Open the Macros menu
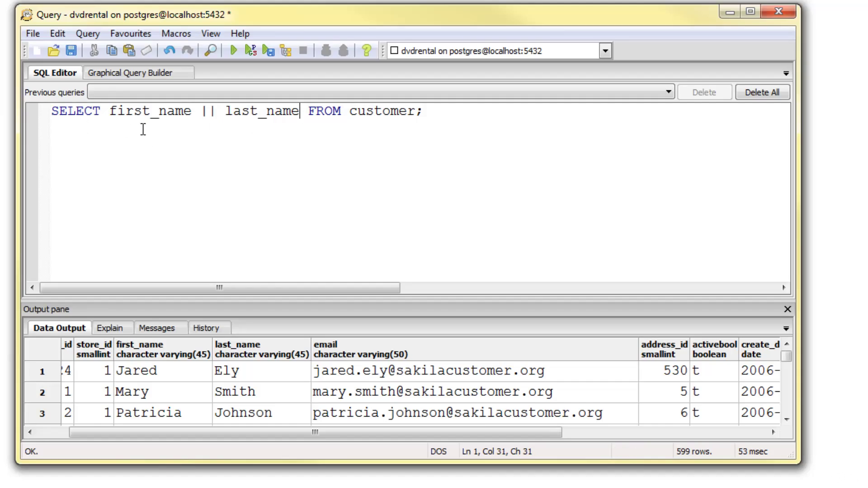Viewport: 868px width, 488px height. (x=176, y=33)
